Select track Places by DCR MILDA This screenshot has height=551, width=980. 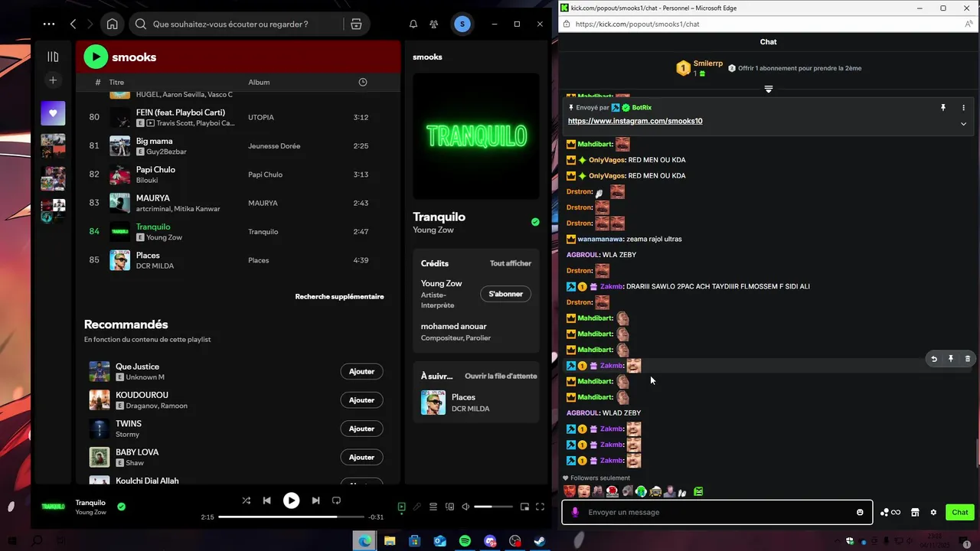(x=237, y=260)
